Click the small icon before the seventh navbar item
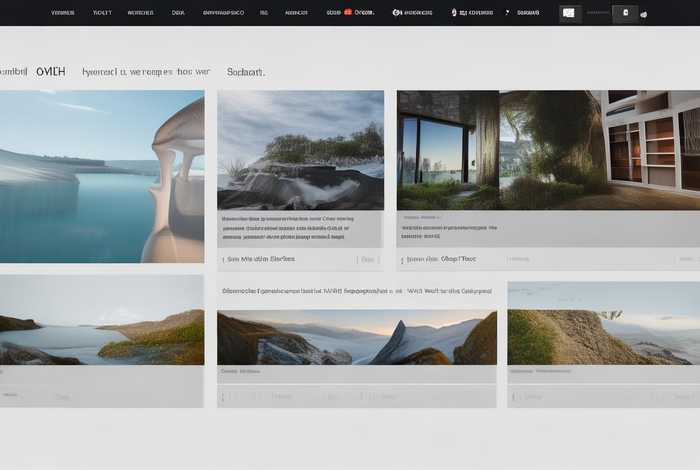This screenshot has height=470, width=700. click(x=454, y=13)
